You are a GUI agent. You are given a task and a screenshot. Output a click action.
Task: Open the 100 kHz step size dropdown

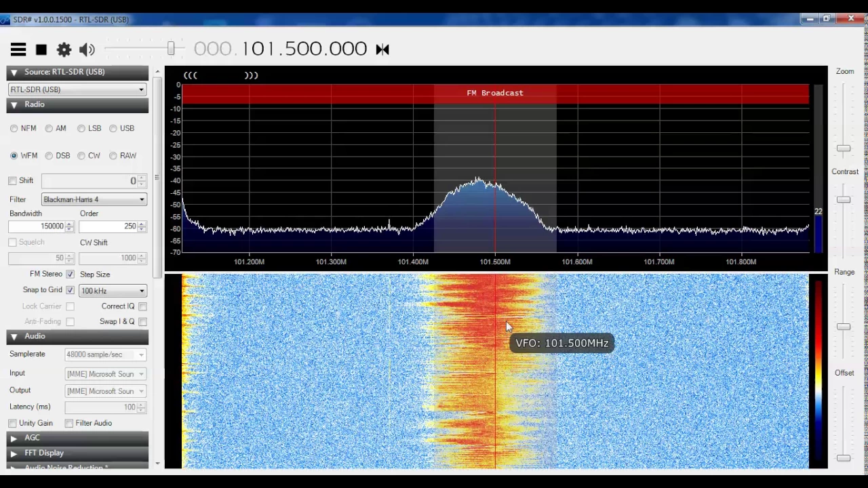(x=113, y=291)
